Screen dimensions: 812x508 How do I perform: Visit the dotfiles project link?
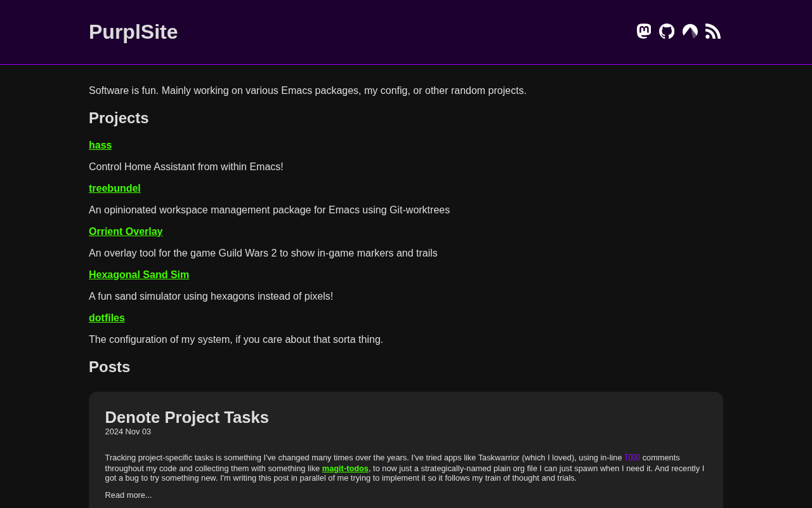[107, 318]
